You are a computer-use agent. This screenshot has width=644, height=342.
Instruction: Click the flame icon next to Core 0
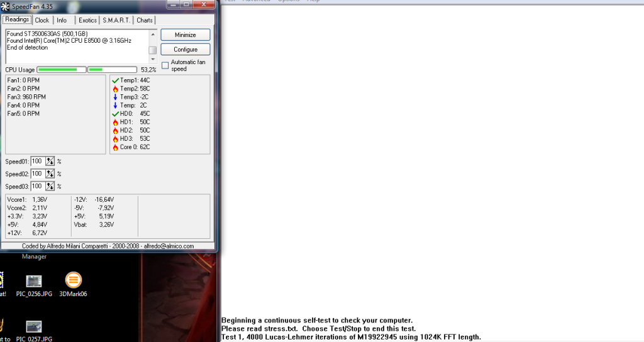[x=115, y=147]
